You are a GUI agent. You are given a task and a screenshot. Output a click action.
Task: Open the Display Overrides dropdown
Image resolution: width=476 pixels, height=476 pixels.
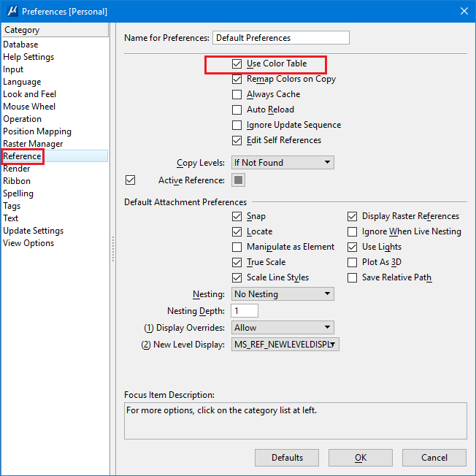pos(283,328)
